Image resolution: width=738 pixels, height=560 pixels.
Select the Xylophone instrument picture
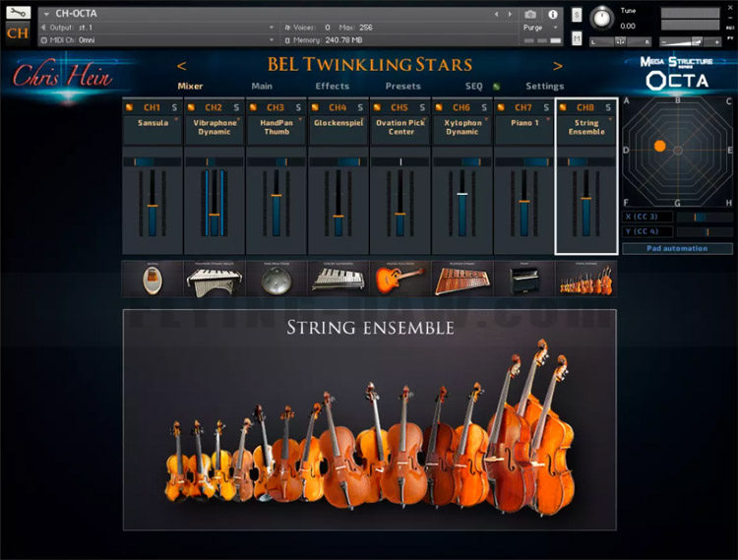(462, 280)
